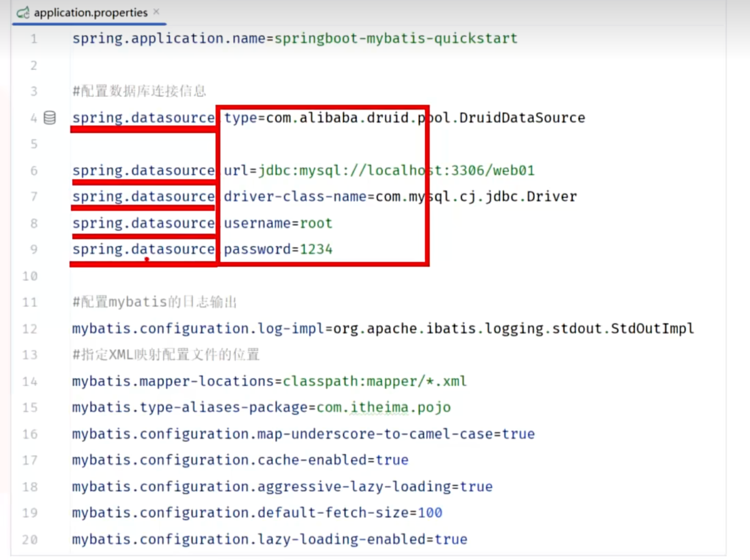Viewport: 750px width, 560px height.
Task: Click the default-fetch-size value 100
Action: tap(430, 512)
